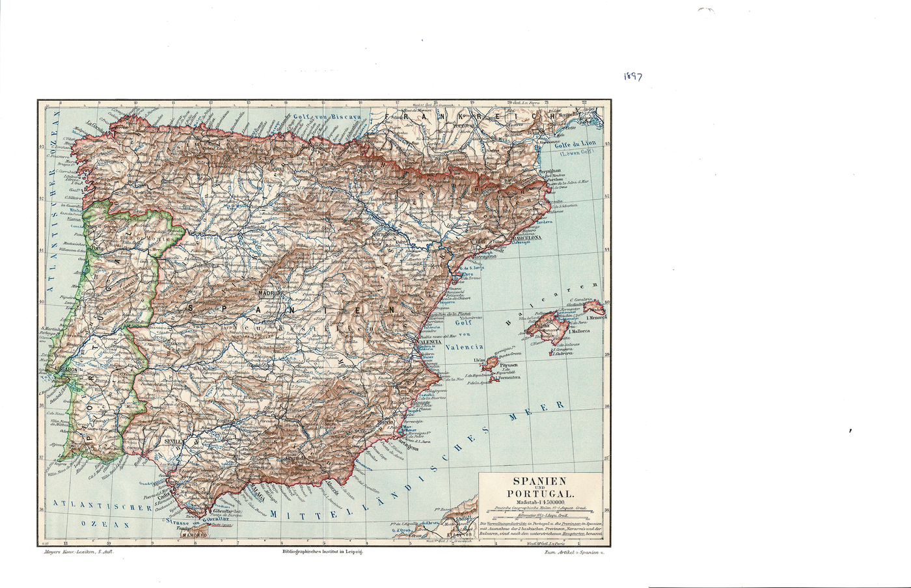
Task: Click the 'I. Menorca' island label
Action: pyautogui.click(x=595, y=318)
